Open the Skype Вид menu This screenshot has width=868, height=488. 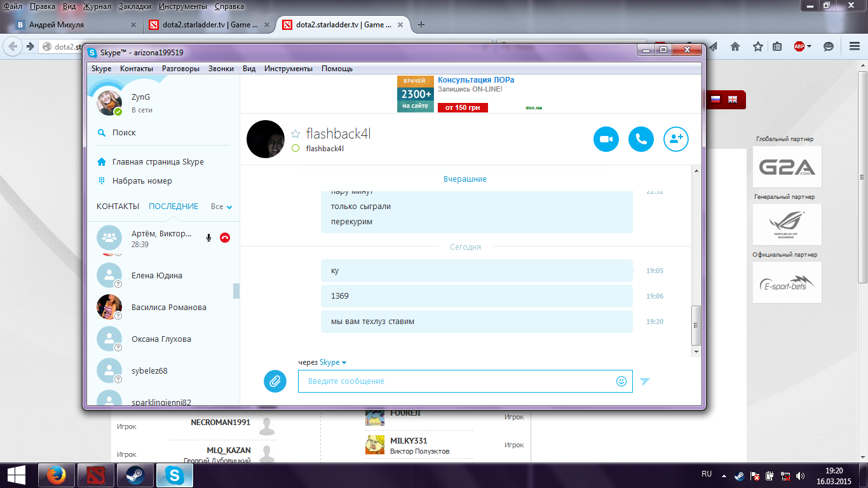click(x=249, y=69)
